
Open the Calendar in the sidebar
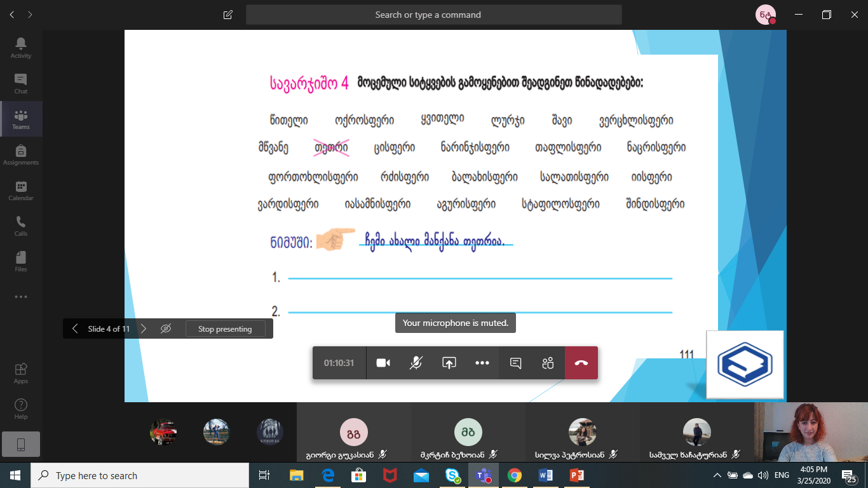[21, 190]
